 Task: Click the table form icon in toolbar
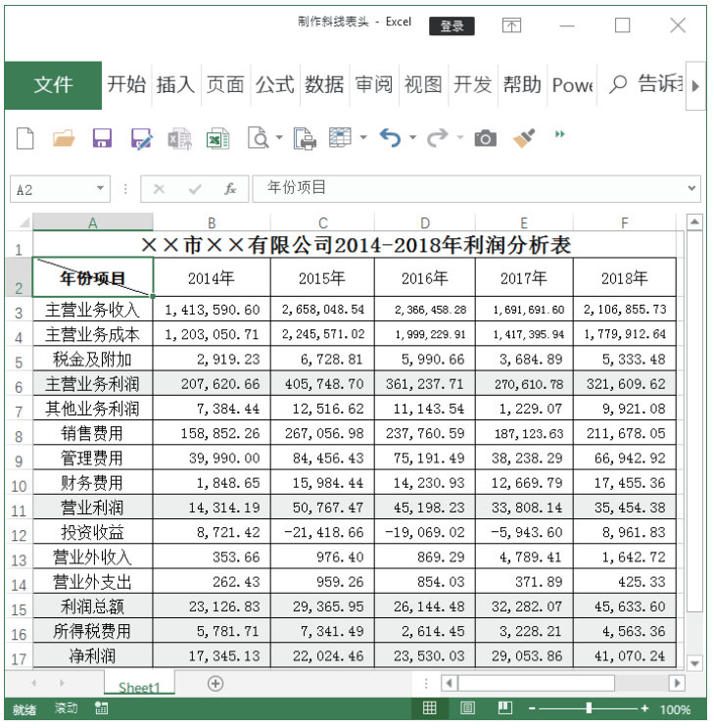340,137
